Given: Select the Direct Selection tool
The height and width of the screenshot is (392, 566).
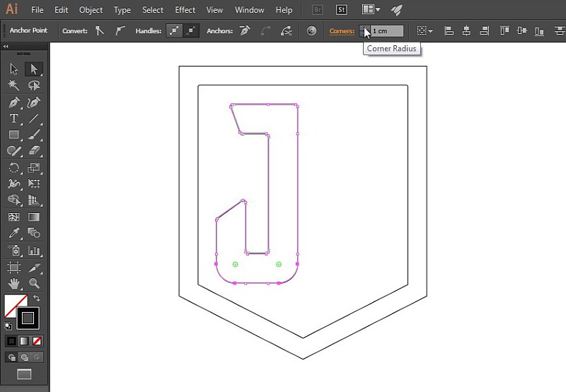Looking at the screenshot, I should 33,69.
